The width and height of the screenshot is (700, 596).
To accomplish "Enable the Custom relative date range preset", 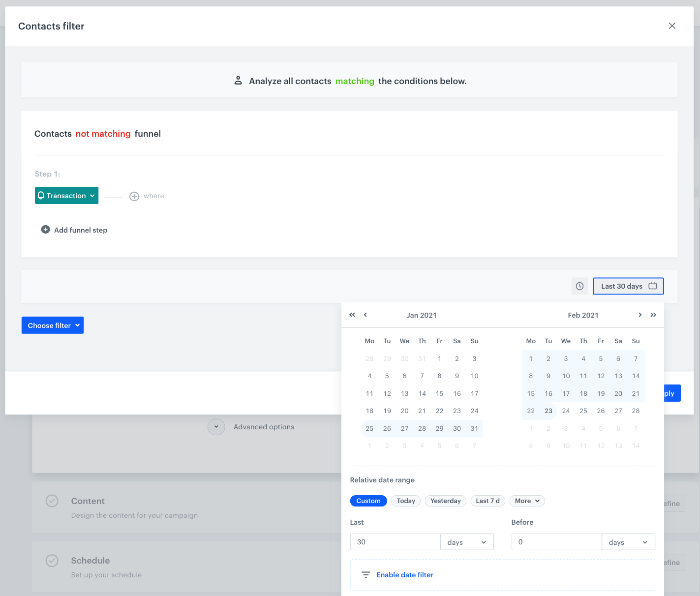I will [x=368, y=501].
